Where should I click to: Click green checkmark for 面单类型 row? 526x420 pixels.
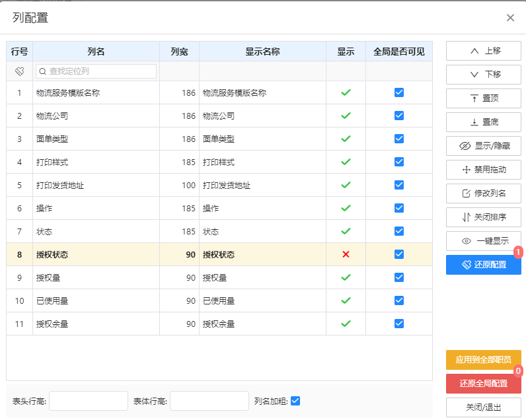(346, 139)
